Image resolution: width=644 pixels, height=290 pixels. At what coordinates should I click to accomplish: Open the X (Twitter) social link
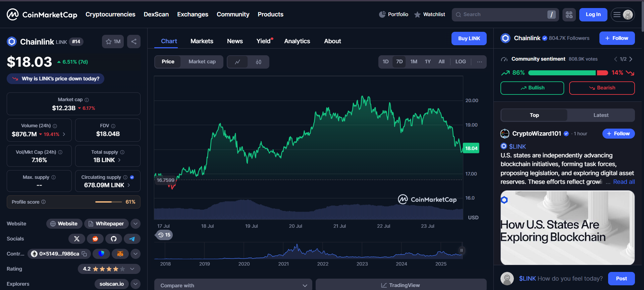pyautogui.click(x=77, y=239)
